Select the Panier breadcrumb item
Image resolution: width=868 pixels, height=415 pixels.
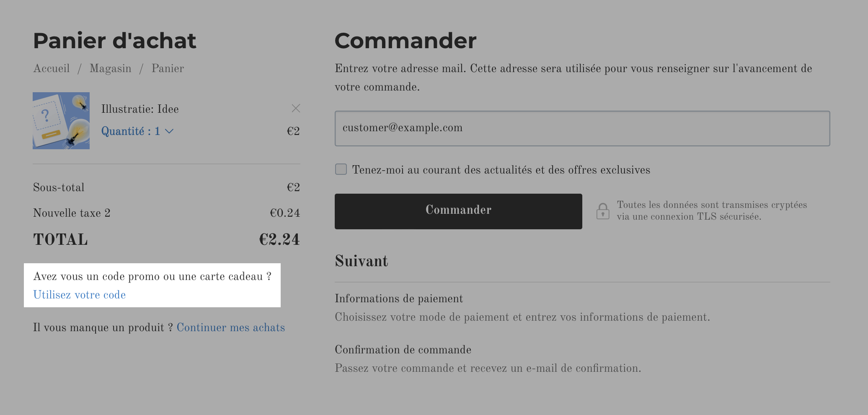click(168, 68)
